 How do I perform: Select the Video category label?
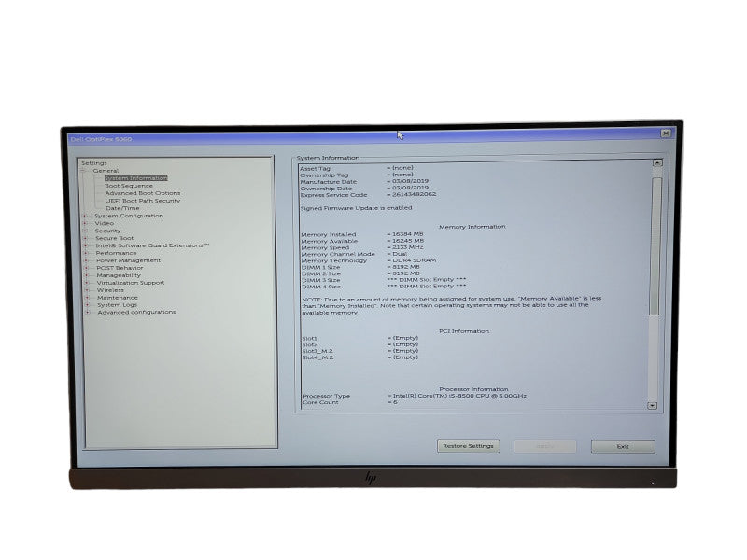tap(104, 223)
